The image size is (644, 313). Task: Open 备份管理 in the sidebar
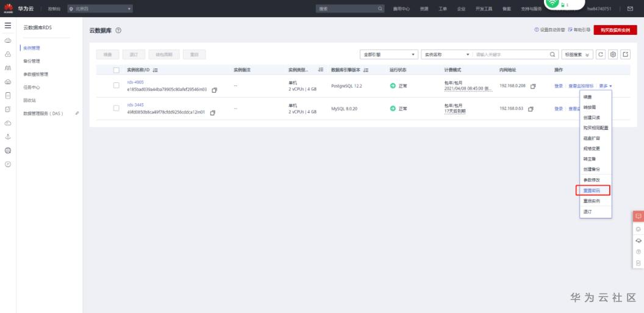[x=32, y=61]
